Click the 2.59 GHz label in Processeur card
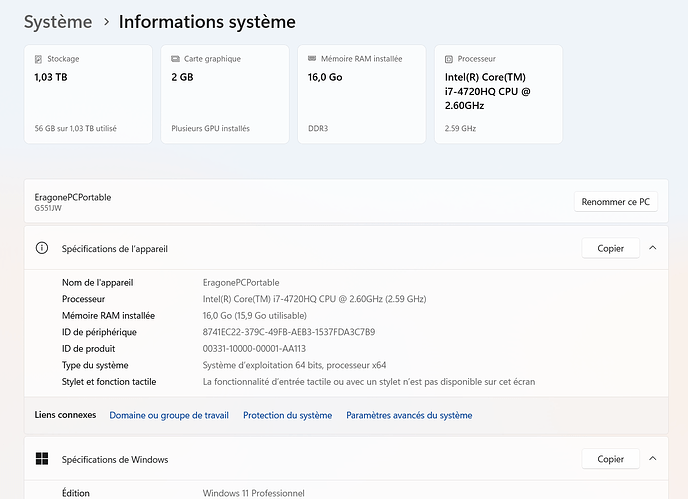688x499 pixels. (460, 129)
